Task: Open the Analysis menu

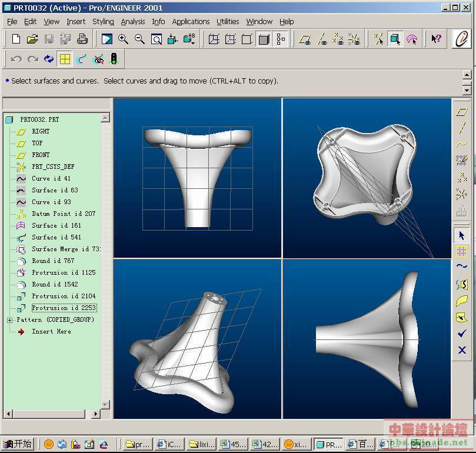Action: (x=133, y=22)
